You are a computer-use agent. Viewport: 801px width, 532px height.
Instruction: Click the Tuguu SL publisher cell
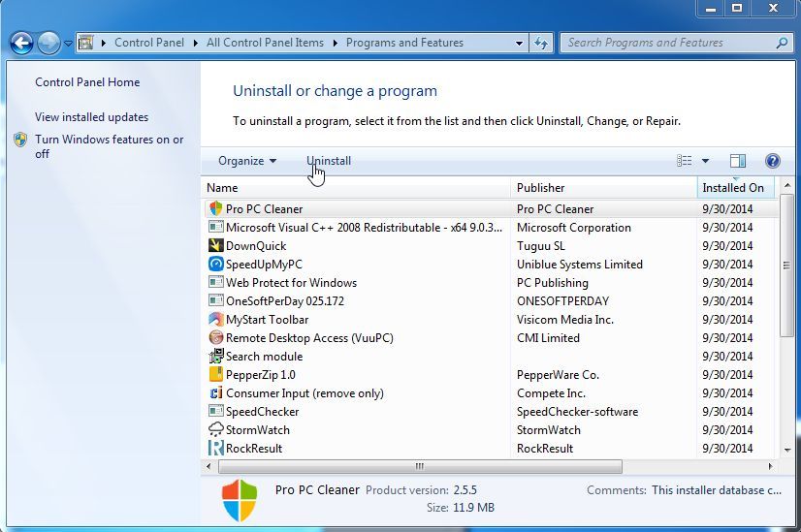click(x=541, y=245)
